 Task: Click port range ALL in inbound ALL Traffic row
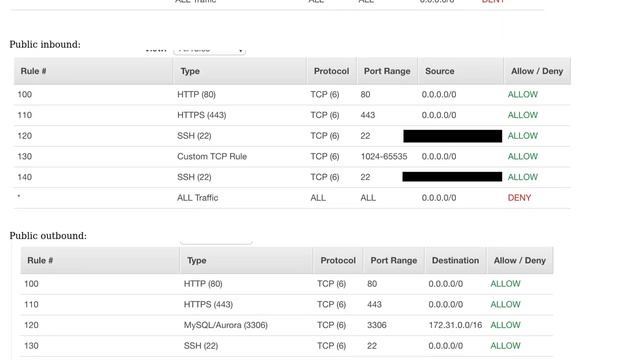[368, 198]
